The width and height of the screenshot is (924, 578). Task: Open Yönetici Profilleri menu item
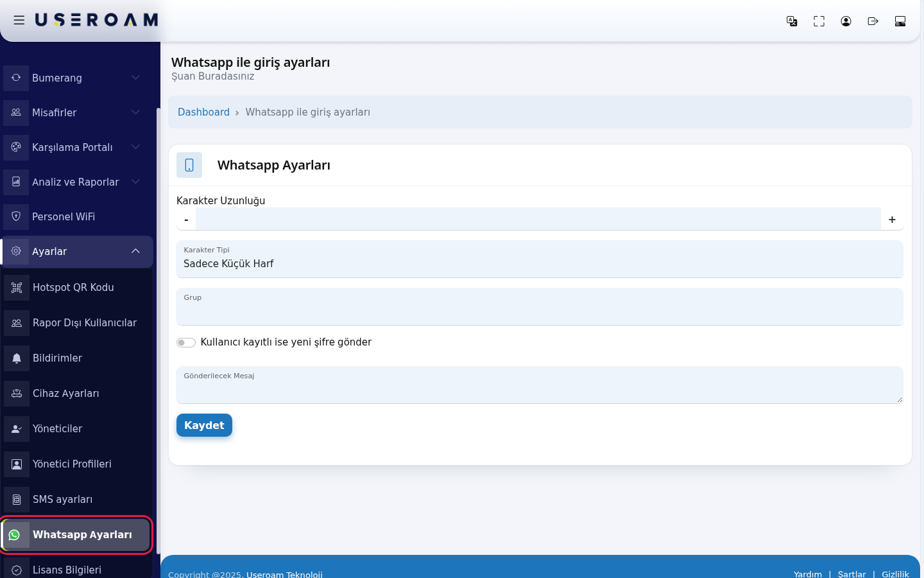pyautogui.click(x=77, y=464)
